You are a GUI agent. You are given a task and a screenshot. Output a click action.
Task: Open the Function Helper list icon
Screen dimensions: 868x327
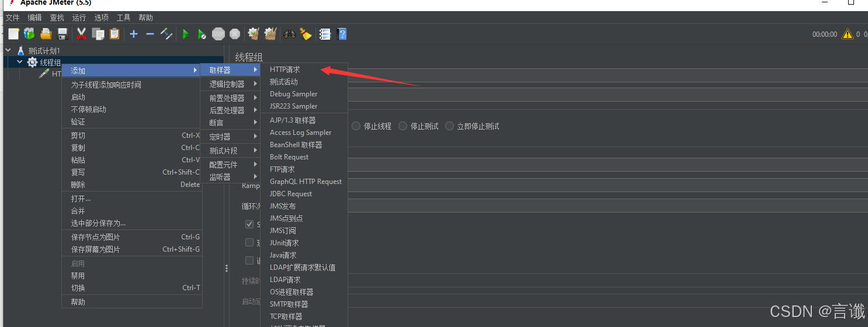tap(325, 34)
